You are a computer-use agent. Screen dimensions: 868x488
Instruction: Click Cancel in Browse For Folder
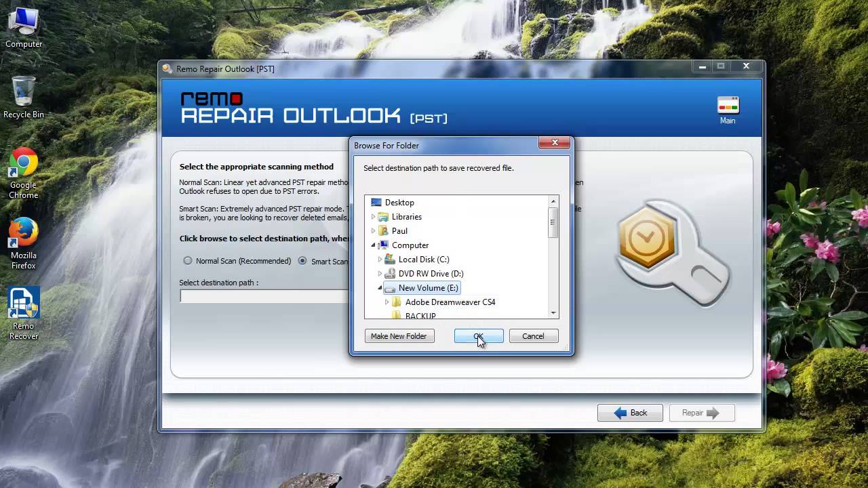point(533,336)
